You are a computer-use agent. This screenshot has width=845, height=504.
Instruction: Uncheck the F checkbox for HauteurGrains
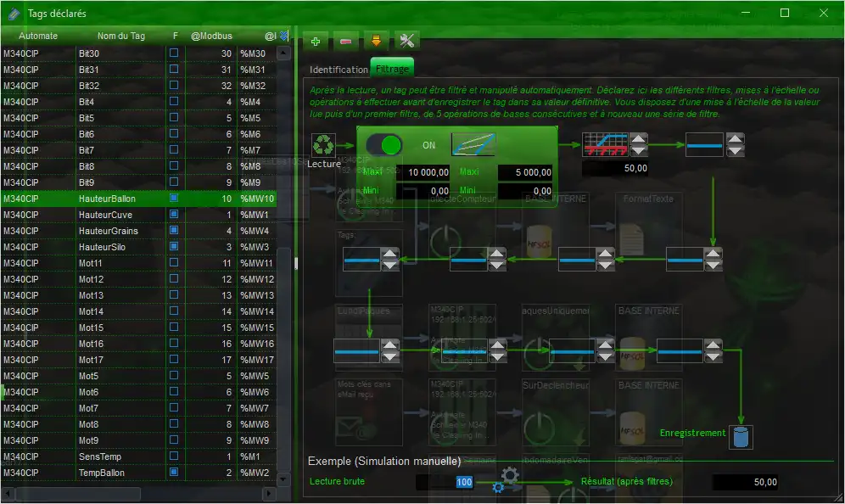174,230
